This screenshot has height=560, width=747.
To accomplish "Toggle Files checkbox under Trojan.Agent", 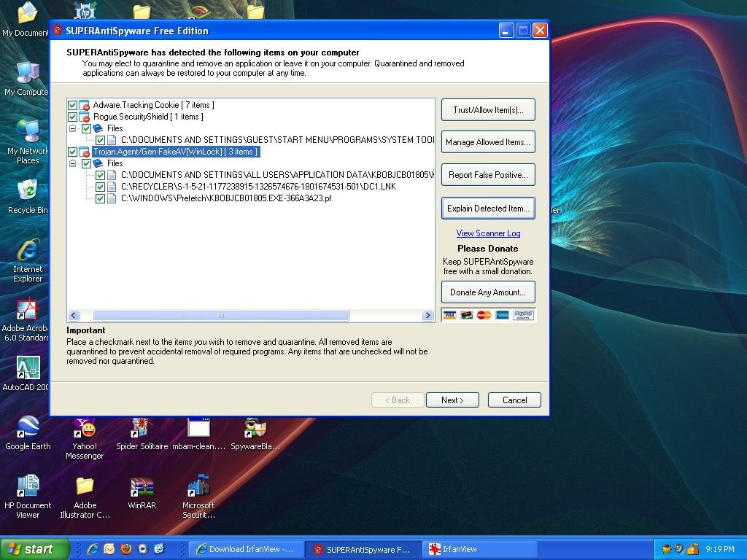I will [x=86, y=163].
